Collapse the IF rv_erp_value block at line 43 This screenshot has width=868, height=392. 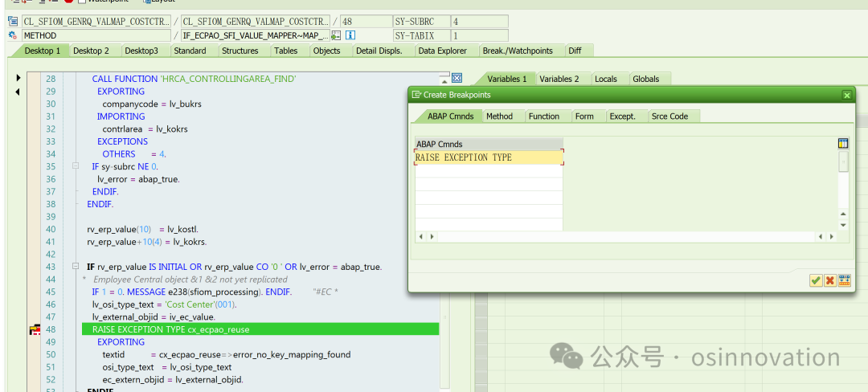[x=76, y=267]
